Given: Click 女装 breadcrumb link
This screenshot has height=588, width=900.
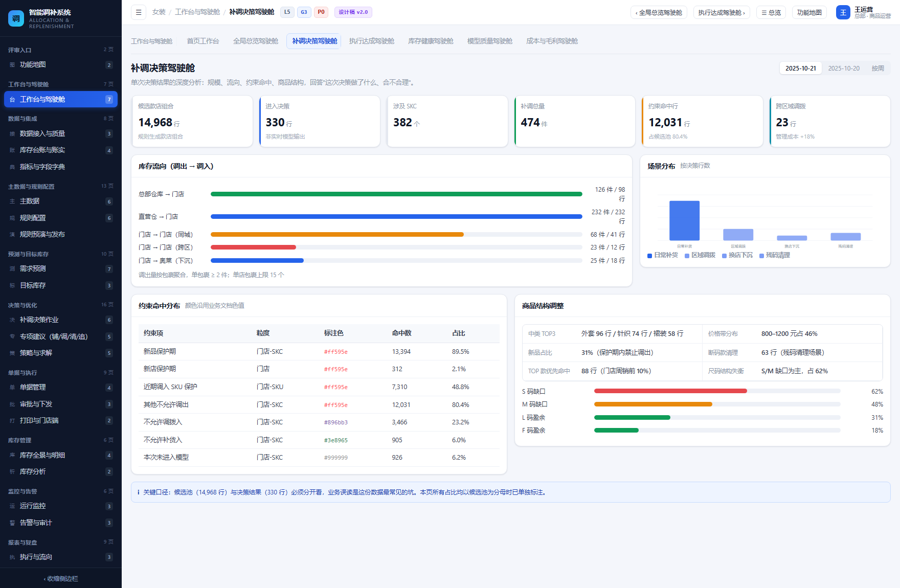Looking at the screenshot, I should click(159, 12).
